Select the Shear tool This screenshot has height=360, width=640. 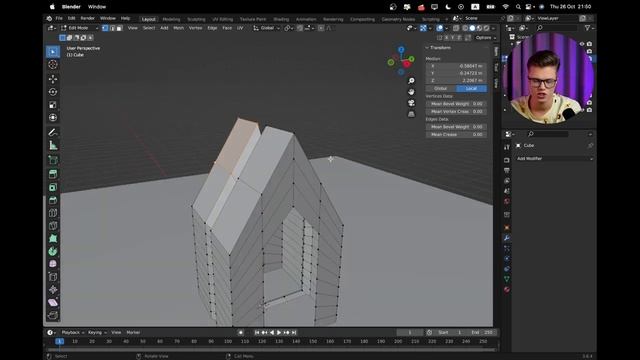click(x=53, y=302)
